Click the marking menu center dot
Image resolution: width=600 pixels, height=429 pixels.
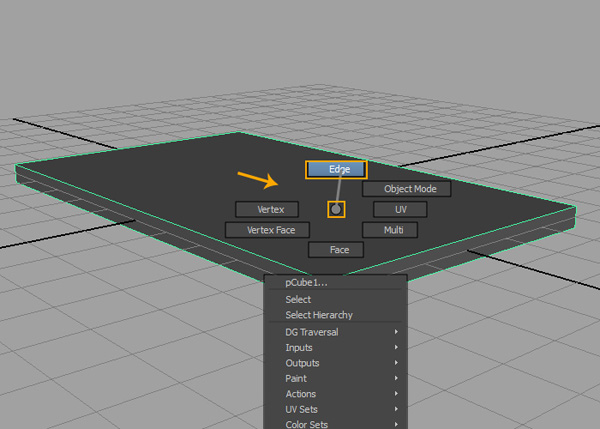(x=336, y=209)
